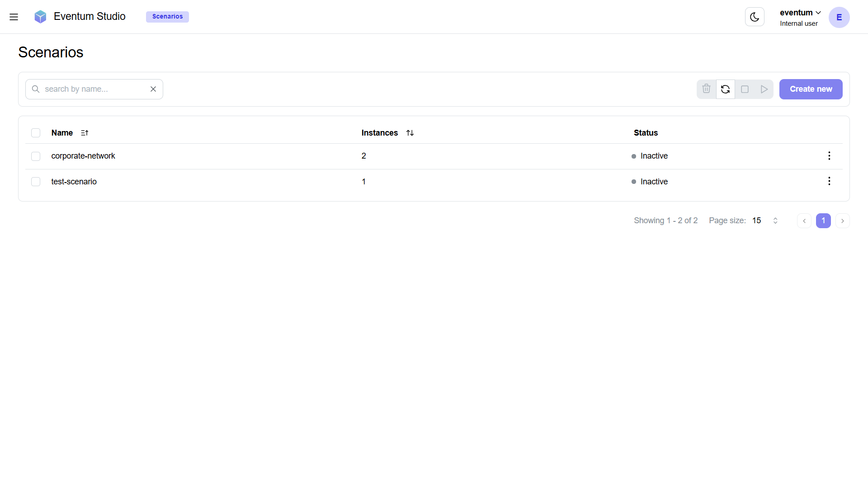Click the refresh scenarios icon
The height and width of the screenshot is (488, 868).
tap(725, 89)
